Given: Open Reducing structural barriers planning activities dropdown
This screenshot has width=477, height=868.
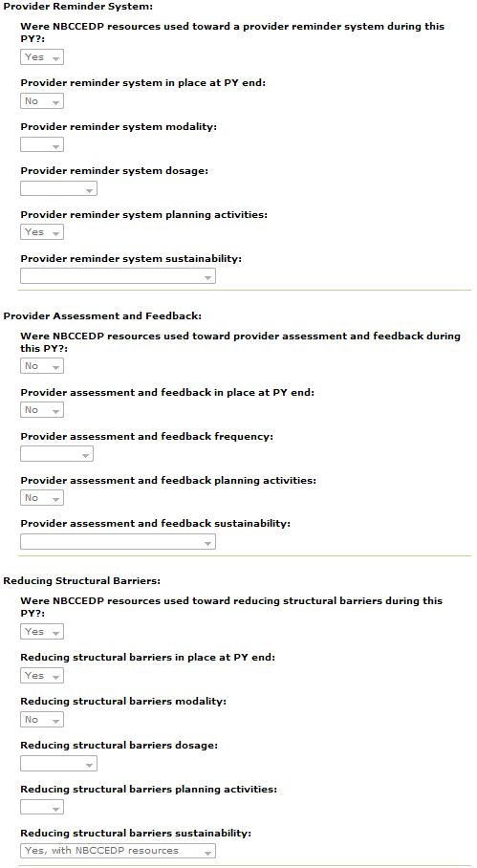Looking at the screenshot, I should (x=42, y=807).
